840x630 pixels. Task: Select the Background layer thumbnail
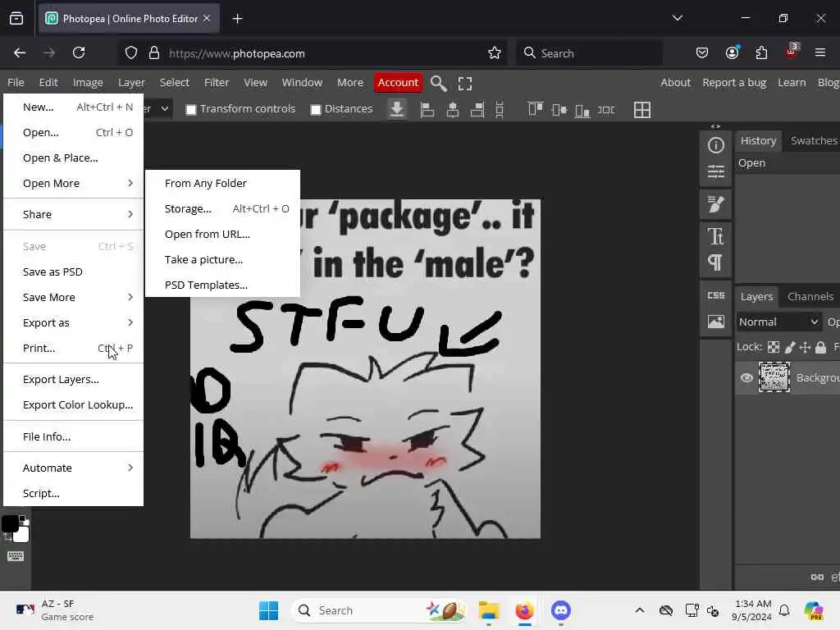774,377
